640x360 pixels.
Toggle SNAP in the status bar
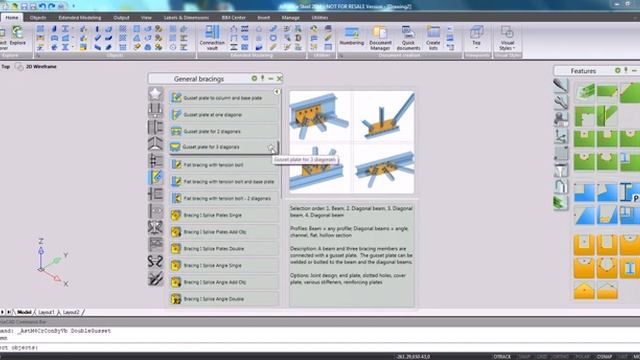pyautogui.click(x=524, y=357)
